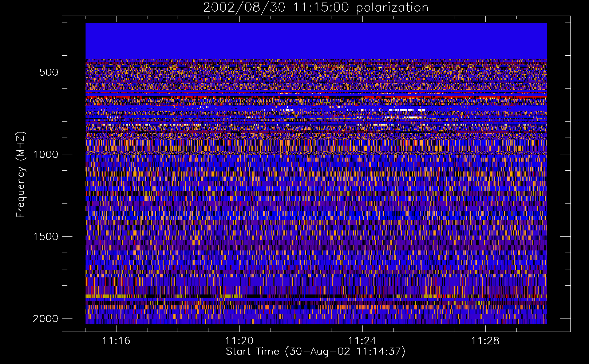This screenshot has width=589, height=364.
Task: Select the 1500 frequency axis label
Action: (x=46, y=237)
